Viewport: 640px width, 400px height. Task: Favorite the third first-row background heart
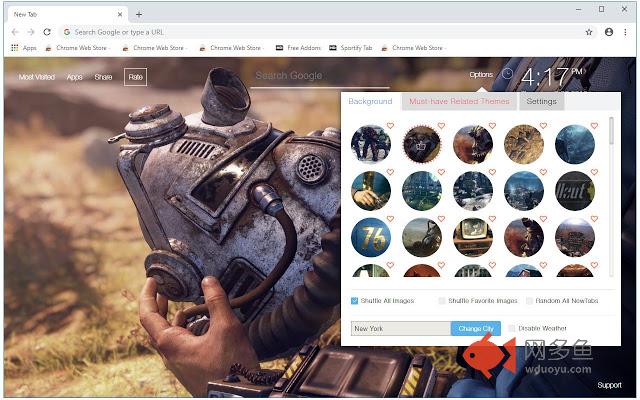[x=492, y=126]
